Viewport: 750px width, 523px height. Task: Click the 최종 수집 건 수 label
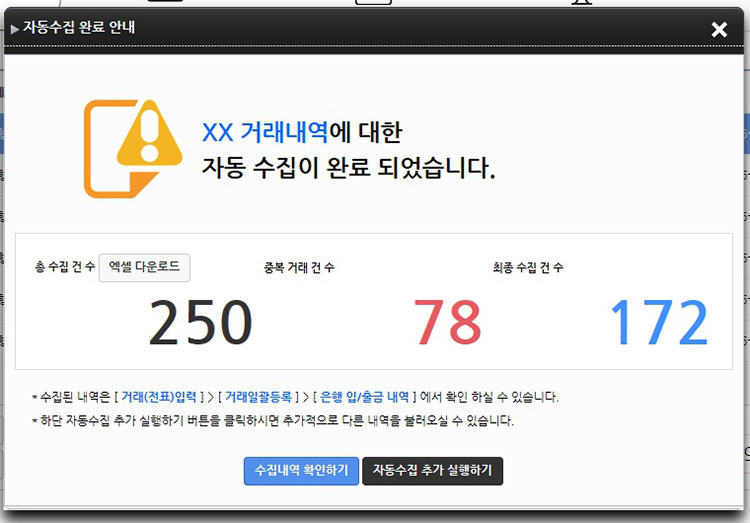pyautogui.click(x=528, y=267)
